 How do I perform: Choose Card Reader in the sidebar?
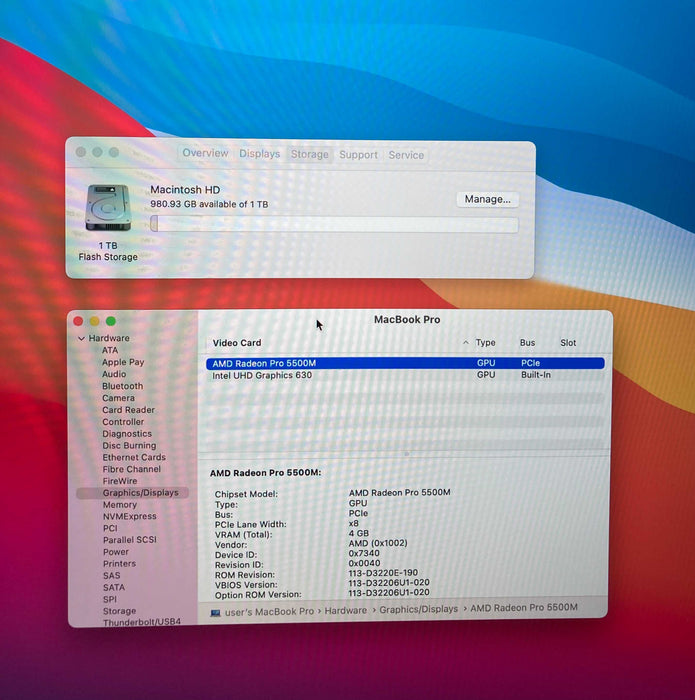[129, 410]
